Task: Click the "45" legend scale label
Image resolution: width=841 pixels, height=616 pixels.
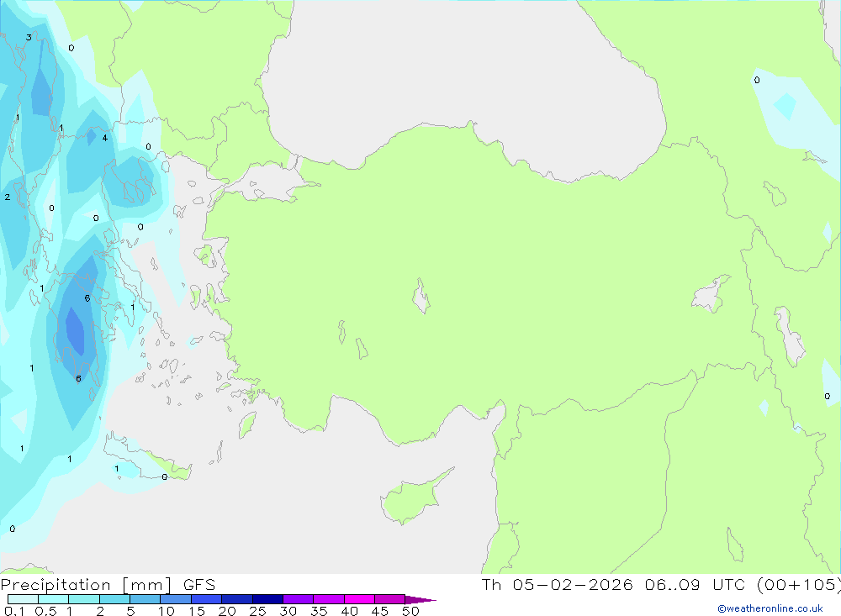Action: tap(380, 611)
